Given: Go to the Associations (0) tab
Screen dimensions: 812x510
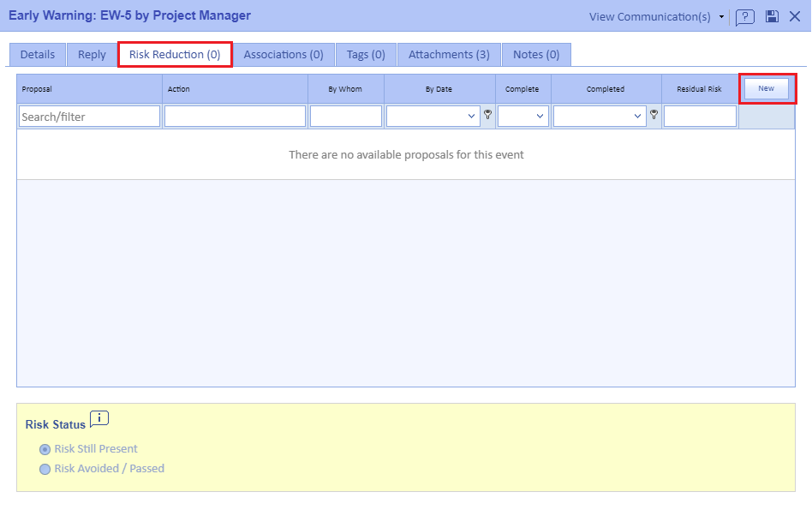Looking at the screenshot, I should point(284,55).
